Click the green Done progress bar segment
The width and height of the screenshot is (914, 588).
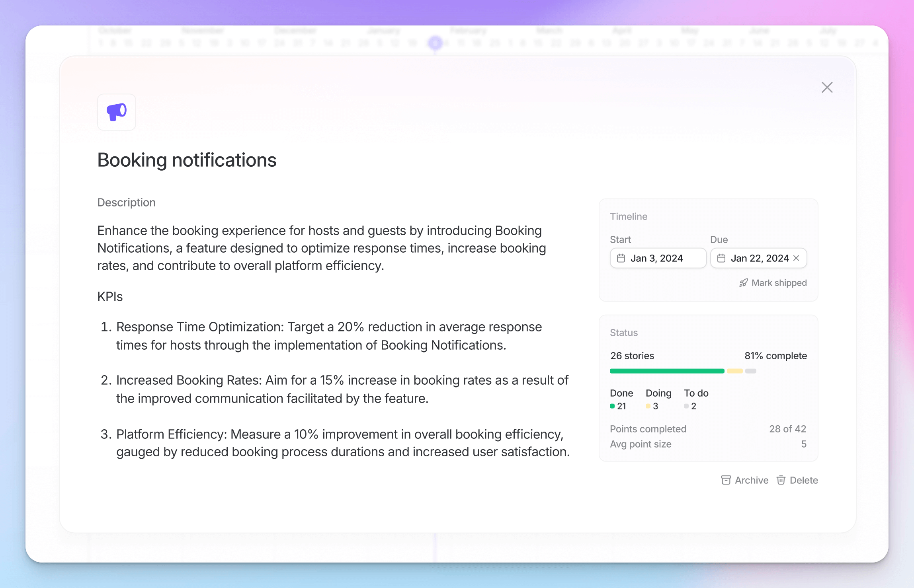(x=667, y=371)
